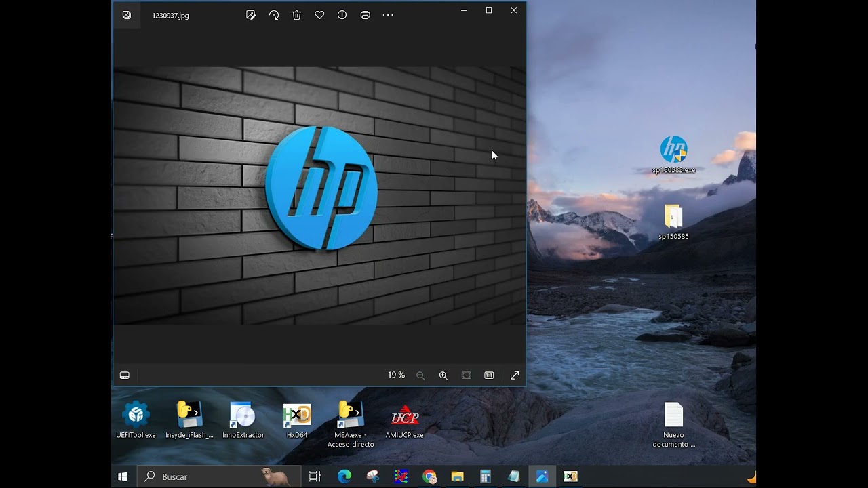Click the Fit to window icon
868x488 pixels.
pyautogui.click(x=466, y=375)
